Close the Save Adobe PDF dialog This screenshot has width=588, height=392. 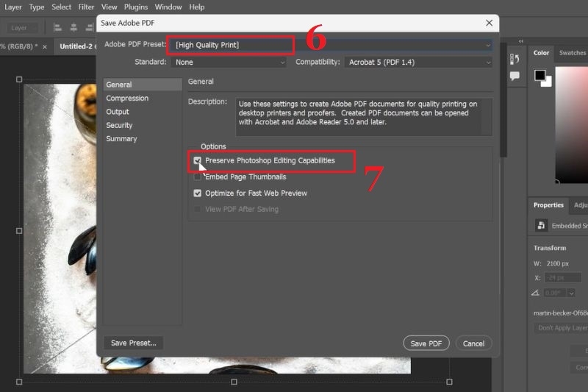click(489, 23)
